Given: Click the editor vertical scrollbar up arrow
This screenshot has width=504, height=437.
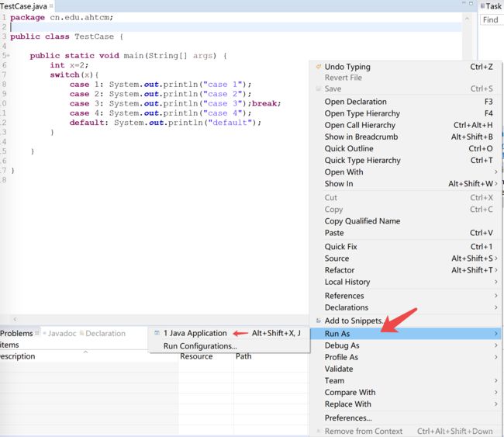Looking at the screenshot, I should point(467,19).
